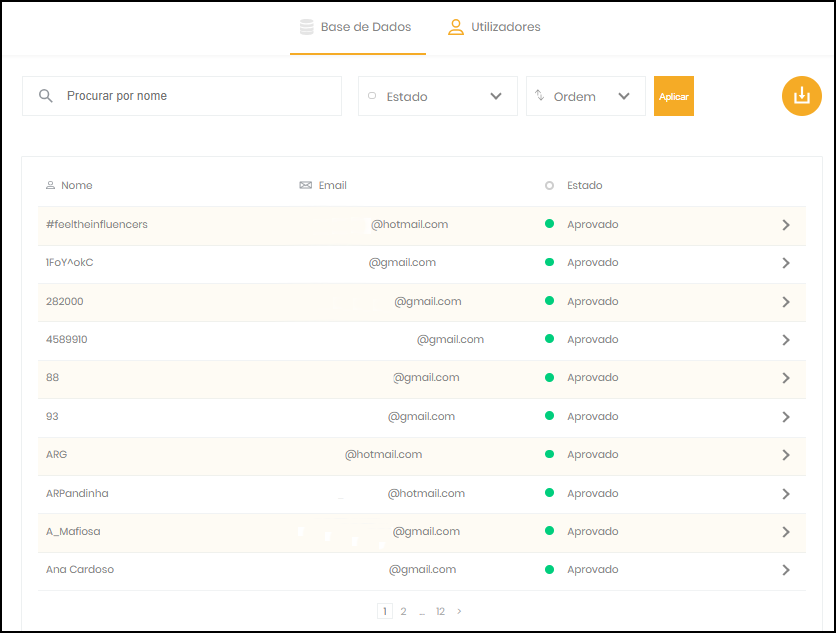Image resolution: width=836 pixels, height=633 pixels.
Task: Expand the #feeltheinfluencers row chevron
Action: (x=786, y=225)
